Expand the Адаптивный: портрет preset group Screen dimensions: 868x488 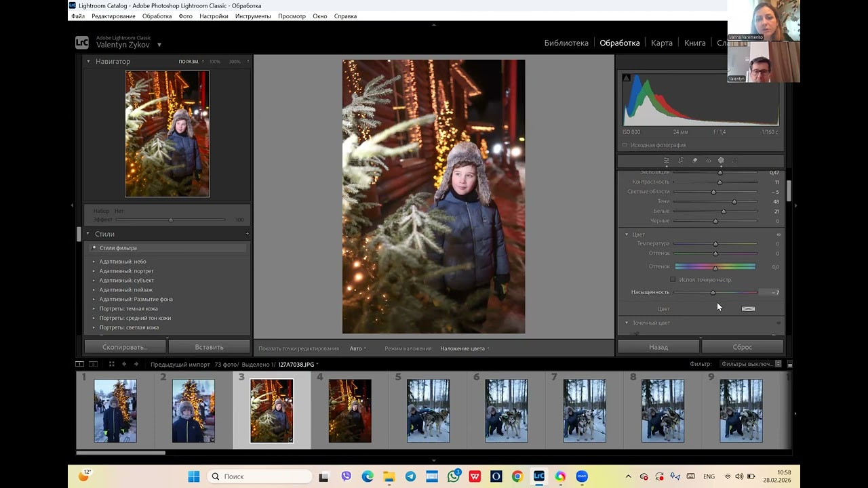94,271
